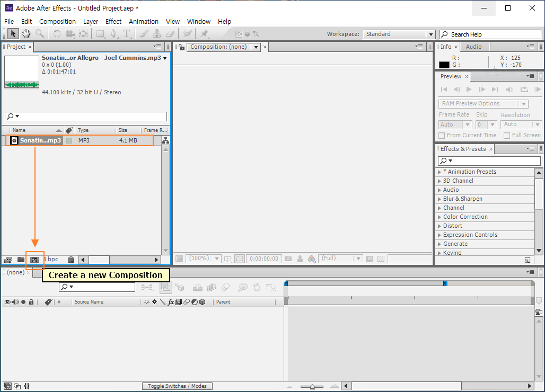This screenshot has width=545, height=392.
Task: Delete selected project item with trash icon
Action: 71,260
